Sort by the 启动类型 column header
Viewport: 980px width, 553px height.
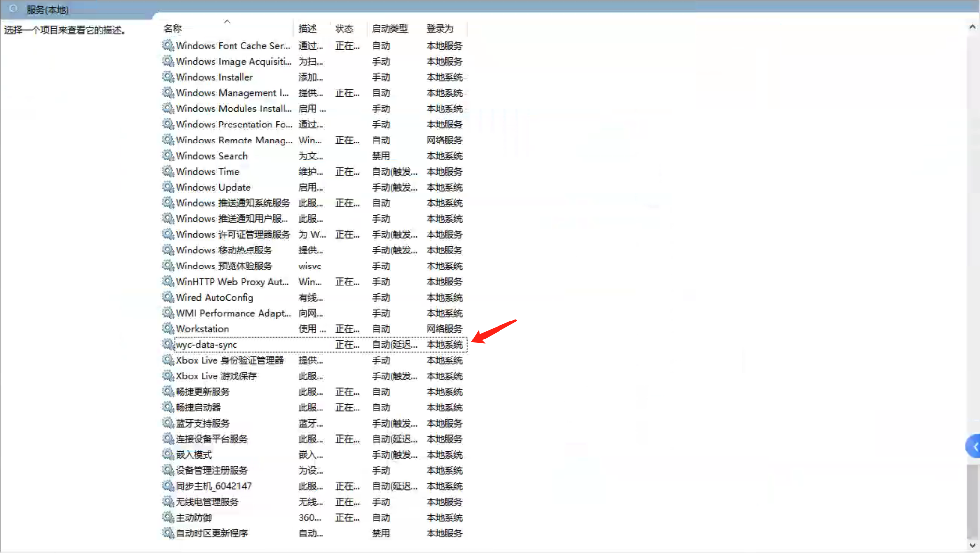tap(390, 29)
